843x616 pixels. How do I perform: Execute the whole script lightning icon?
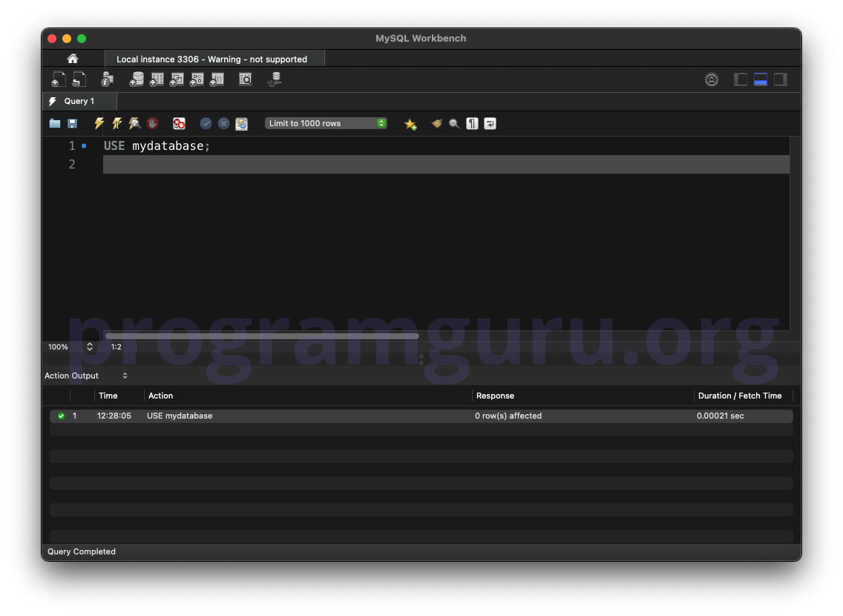[x=99, y=124]
